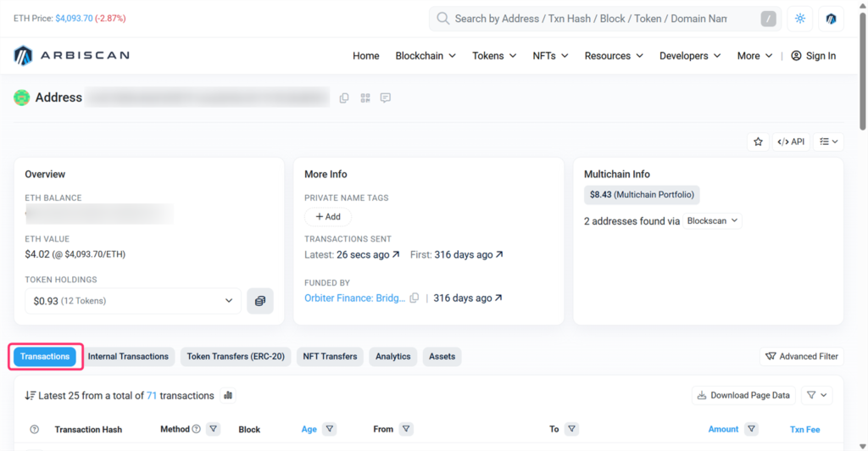Expand the token holdings dropdown
The width and height of the screenshot is (868, 451).
coord(134,301)
